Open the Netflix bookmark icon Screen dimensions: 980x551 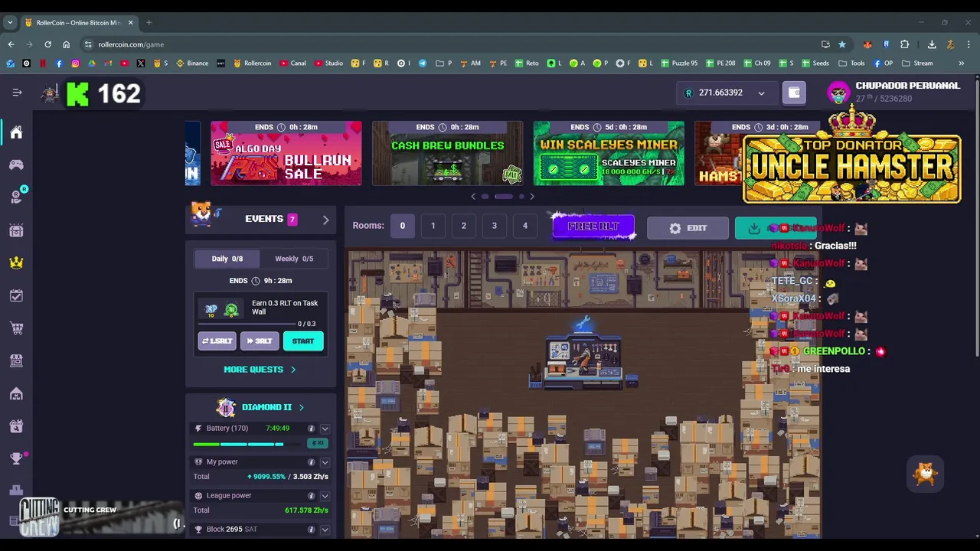42,64
